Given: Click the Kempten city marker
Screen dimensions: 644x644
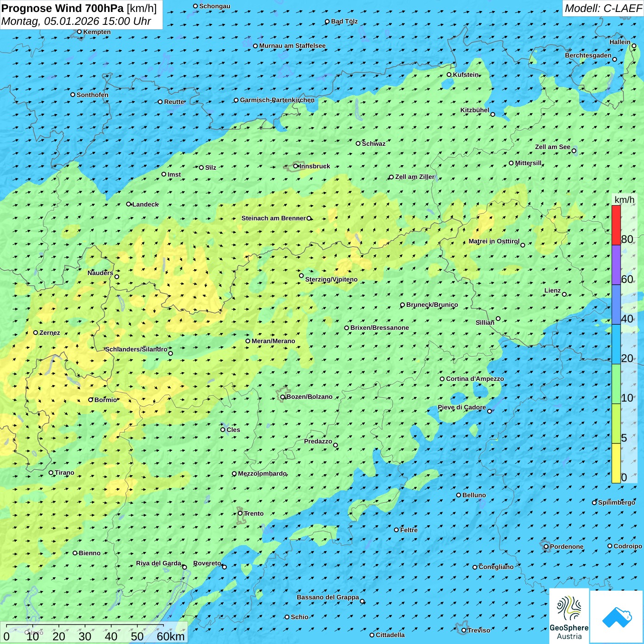Looking at the screenshot, I should tap(79, 32).
